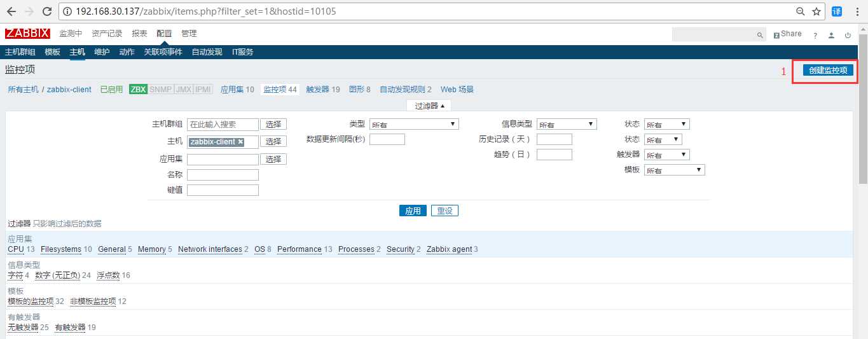868x339 pixels.
Task: Filter by Zabbix agent application
Action: pos(449,249)
